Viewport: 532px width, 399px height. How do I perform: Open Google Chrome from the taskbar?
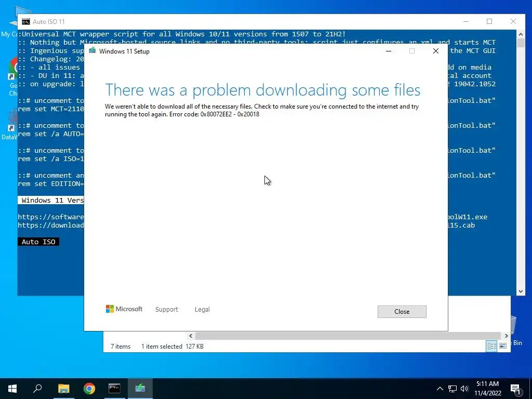pyautogui.click(x=89, y=389)
